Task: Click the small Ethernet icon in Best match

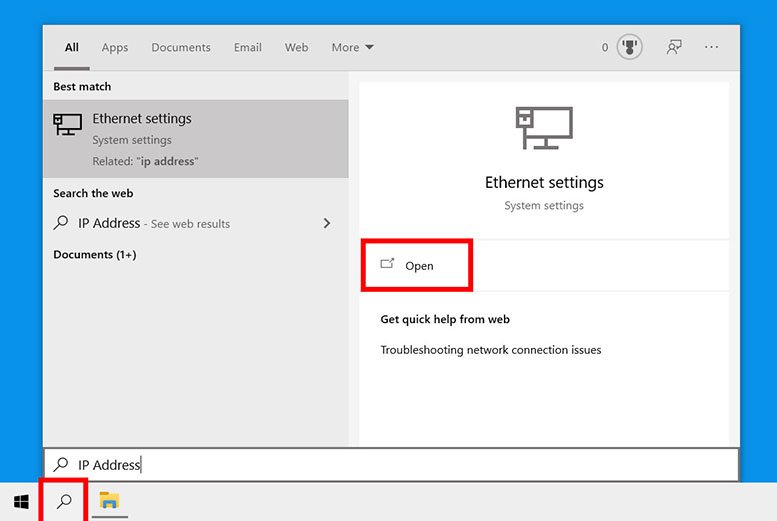Action: pyautogui.click(x=68, y=124)
